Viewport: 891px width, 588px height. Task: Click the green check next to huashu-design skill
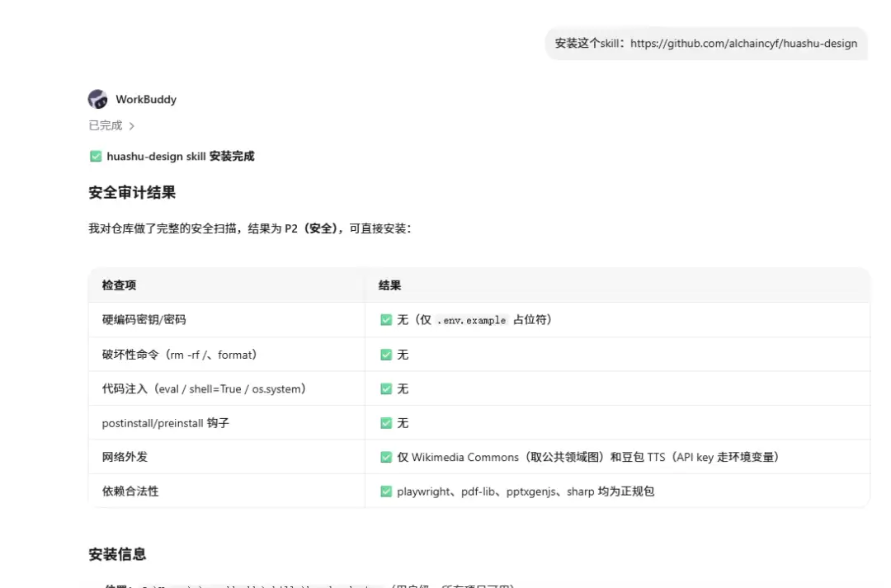96,156
